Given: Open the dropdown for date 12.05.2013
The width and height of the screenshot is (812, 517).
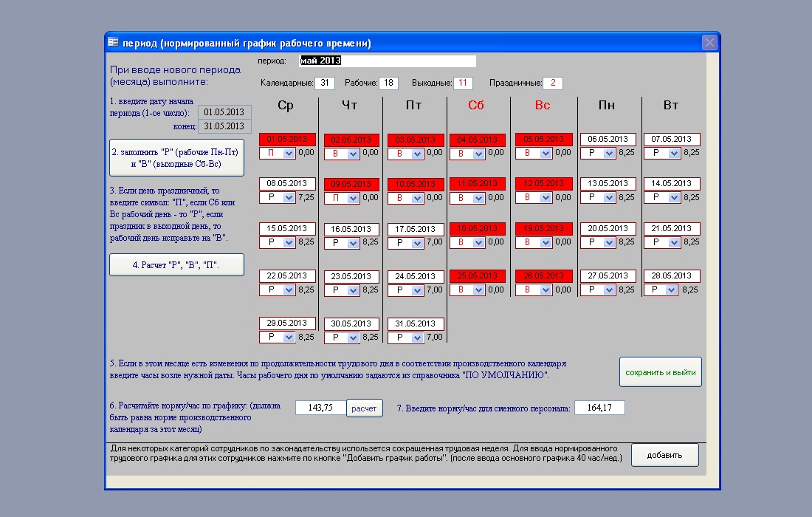Looking at the screenshot, I should coord(546,198).
